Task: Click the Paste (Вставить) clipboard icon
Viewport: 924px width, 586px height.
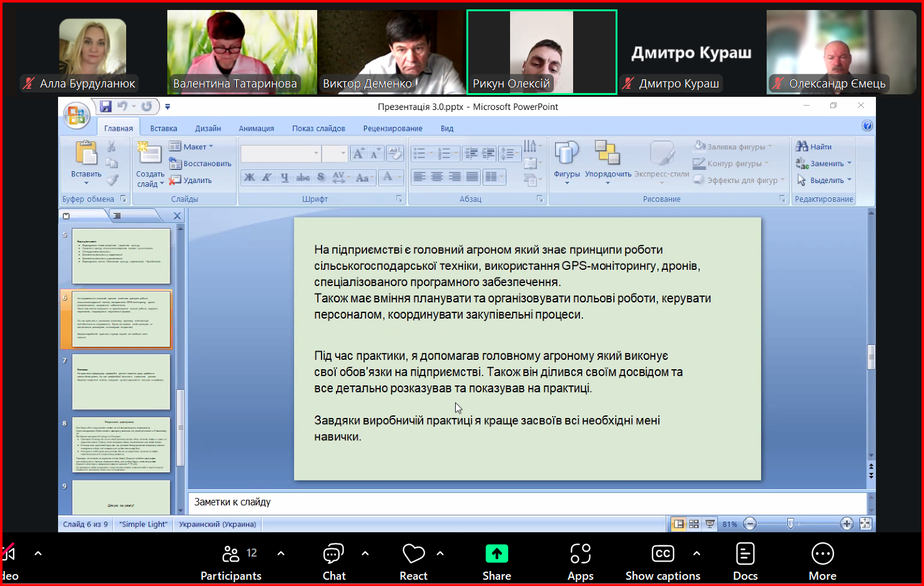Action: click(x=86, y=154)
